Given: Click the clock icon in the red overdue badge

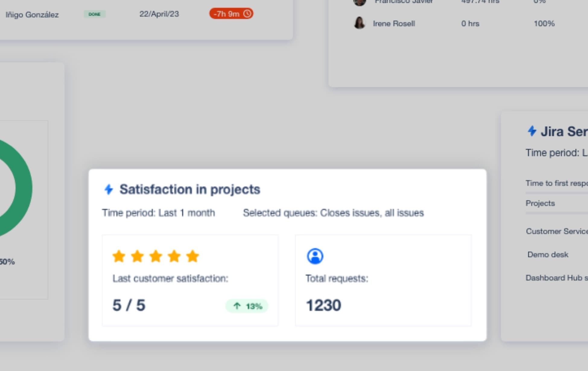Looking at the screenshot, I should 247,14.
